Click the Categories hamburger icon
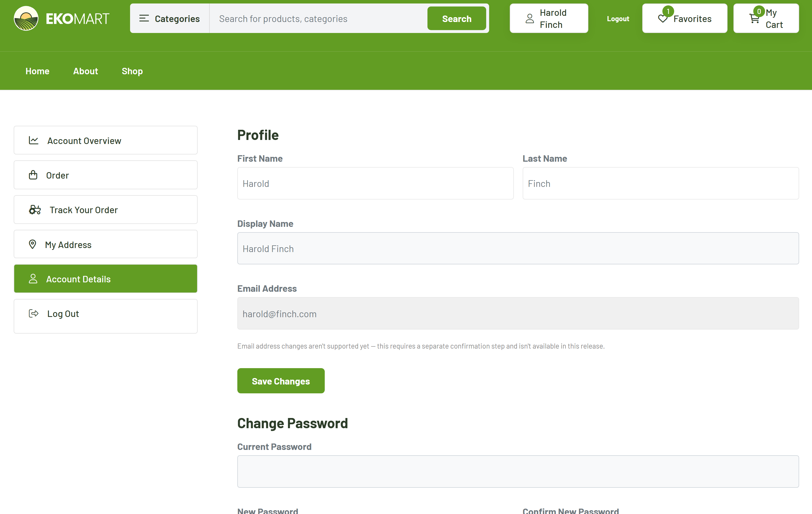 144,18
